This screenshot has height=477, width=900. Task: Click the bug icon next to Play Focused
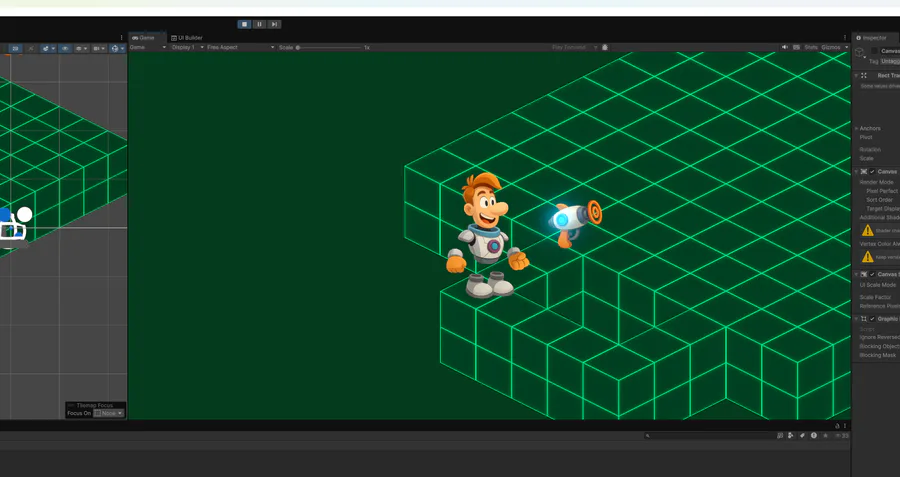click(605, 47)
